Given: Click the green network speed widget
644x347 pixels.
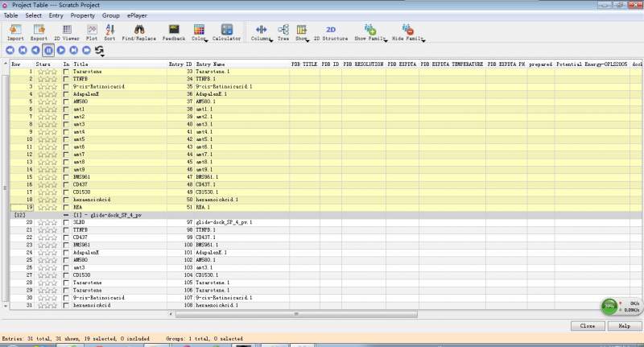Looking at the screenshot, I should tap(609, 307).
